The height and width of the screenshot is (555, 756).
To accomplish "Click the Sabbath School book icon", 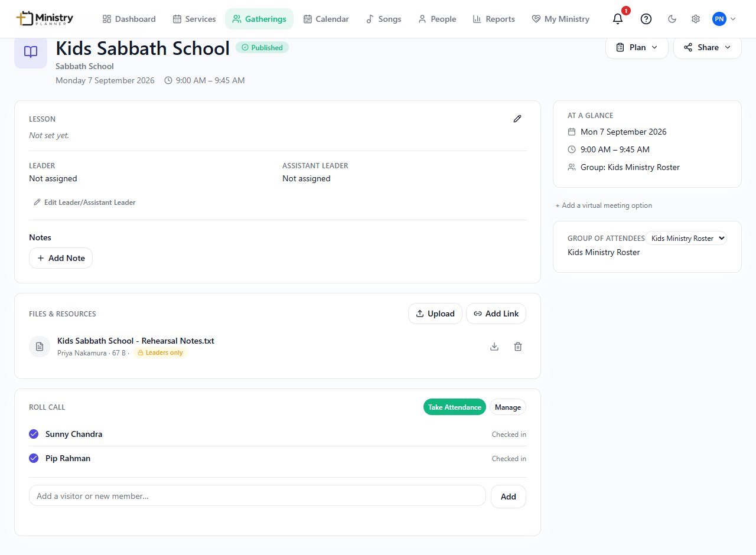I will click(31, 52).
